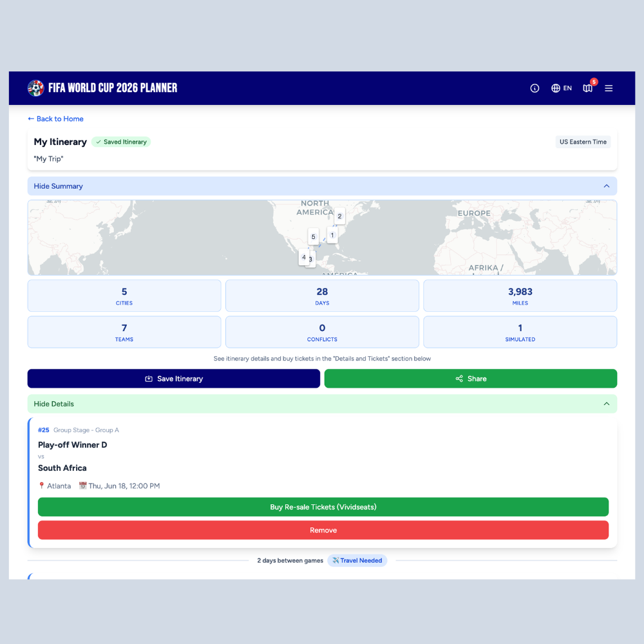
Task: Click Buy Re-sale Tickets (Vividseats)
Action: [x=323, y=507]
